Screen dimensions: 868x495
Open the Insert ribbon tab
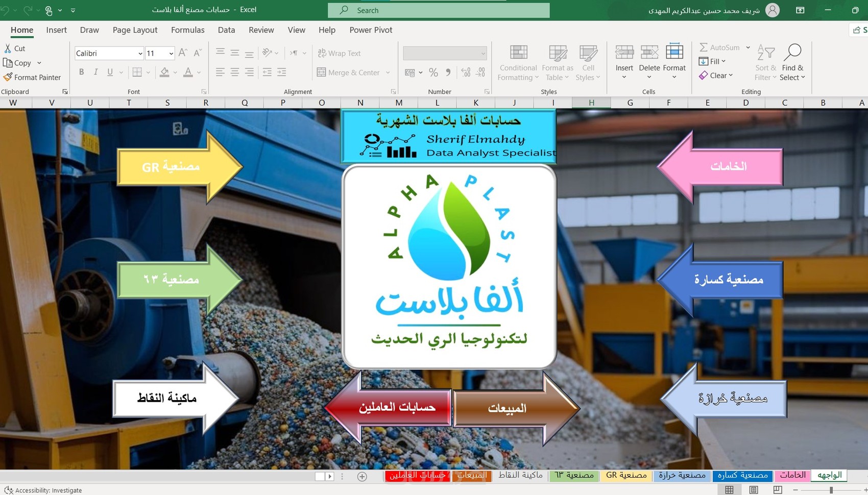click(56, 30)
